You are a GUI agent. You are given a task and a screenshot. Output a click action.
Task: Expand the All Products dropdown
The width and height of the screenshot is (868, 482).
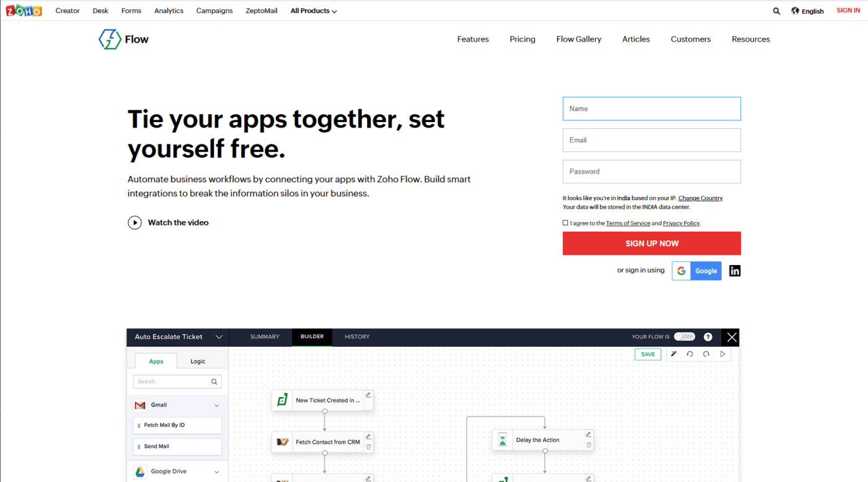tap(314, 11)
